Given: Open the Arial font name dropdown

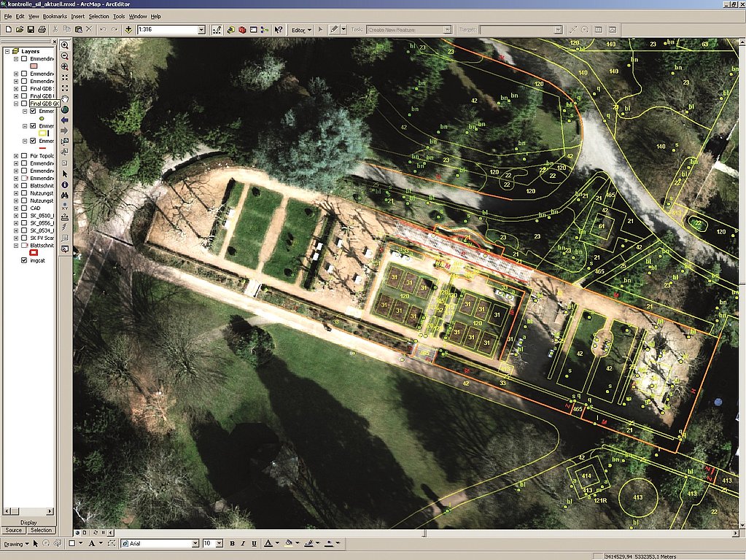Looking at the screenshot, I should click(x=195, y=543).
